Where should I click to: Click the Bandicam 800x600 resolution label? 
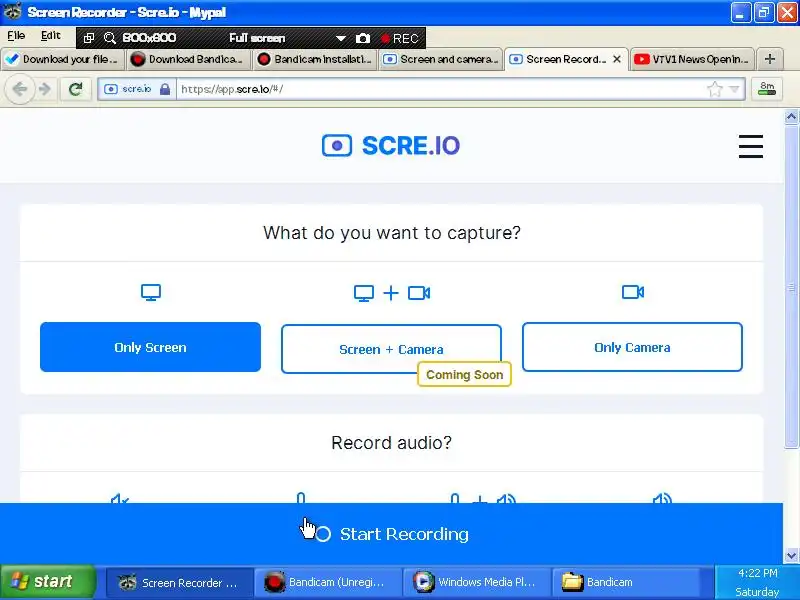point(149,38)
